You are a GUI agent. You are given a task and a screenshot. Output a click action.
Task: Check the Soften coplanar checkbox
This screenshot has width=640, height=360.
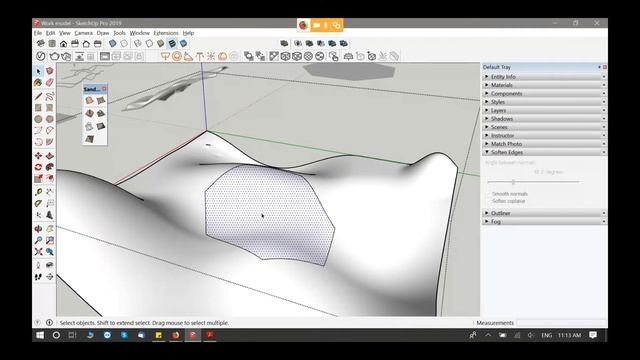[488, 201]
